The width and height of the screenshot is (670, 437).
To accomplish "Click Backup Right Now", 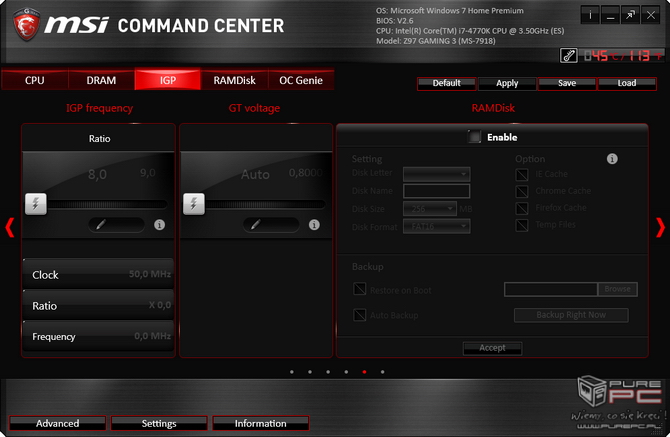I will pos(571,315).
